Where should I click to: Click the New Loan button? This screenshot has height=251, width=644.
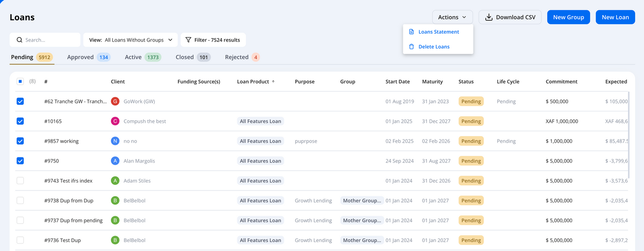[x=615, y=17]
